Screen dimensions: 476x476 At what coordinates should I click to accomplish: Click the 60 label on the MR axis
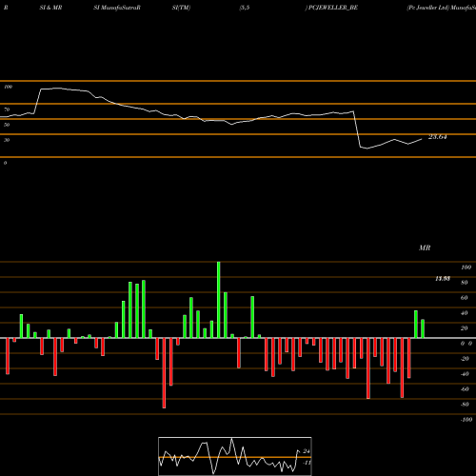click(465, 298)
